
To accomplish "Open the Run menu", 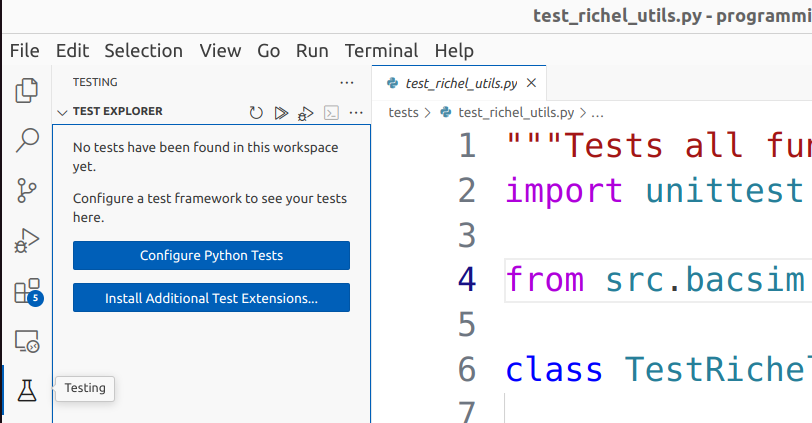I will [x=312, y=51].
